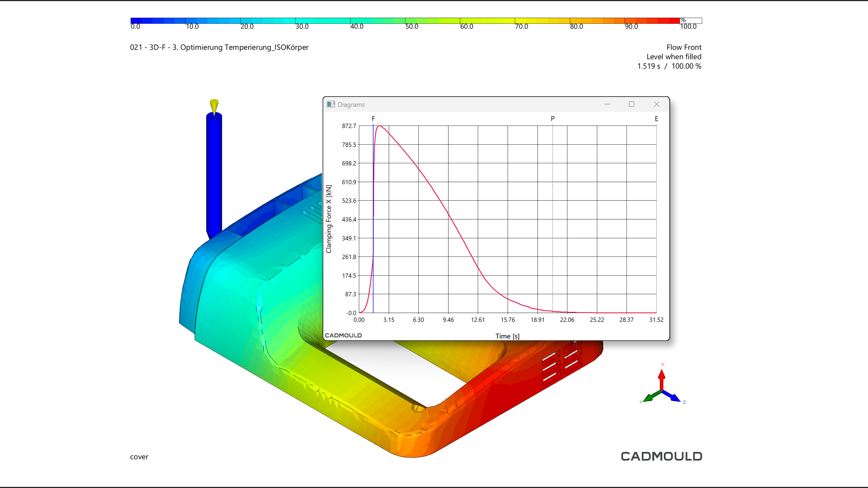
Task: Maximize the Diagrams window
Action: [x=631, y=104]
